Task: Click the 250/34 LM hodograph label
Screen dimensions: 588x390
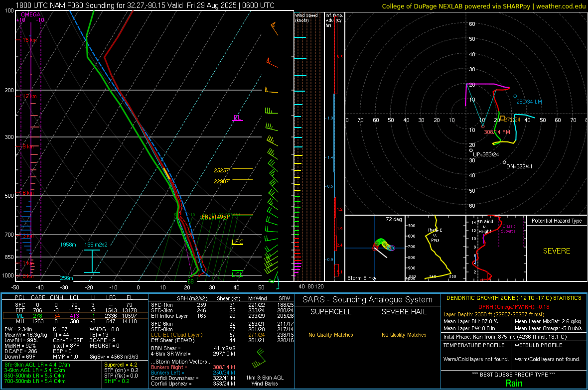Action: 529,102
